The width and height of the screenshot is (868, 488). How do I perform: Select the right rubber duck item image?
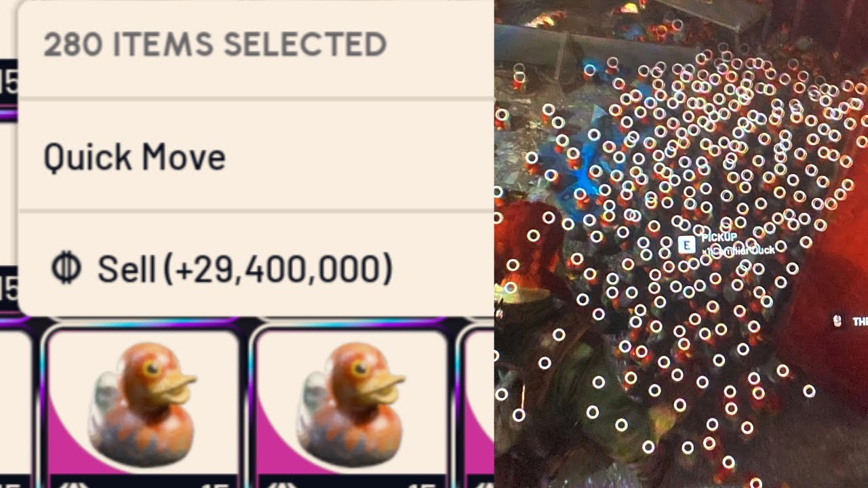[x=351, y=403]
